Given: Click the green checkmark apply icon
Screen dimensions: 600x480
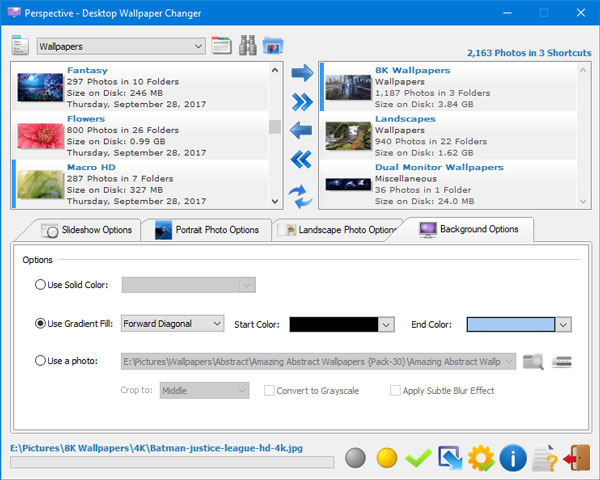Looking at the screenshot, I should click(x=419, y=458).
